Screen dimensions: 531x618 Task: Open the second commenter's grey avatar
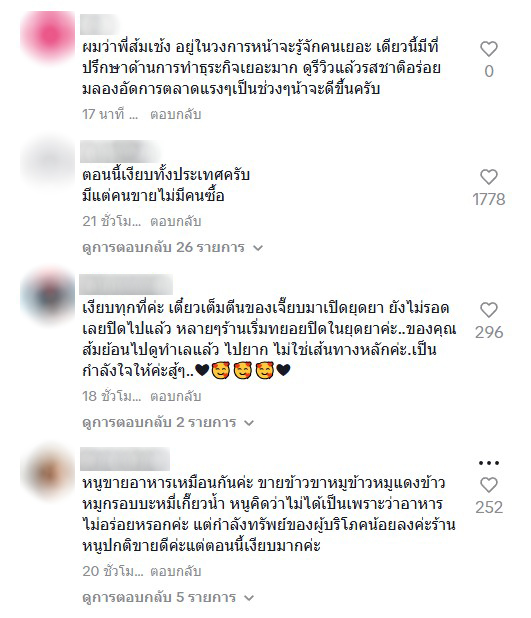(x=48, y=162)
